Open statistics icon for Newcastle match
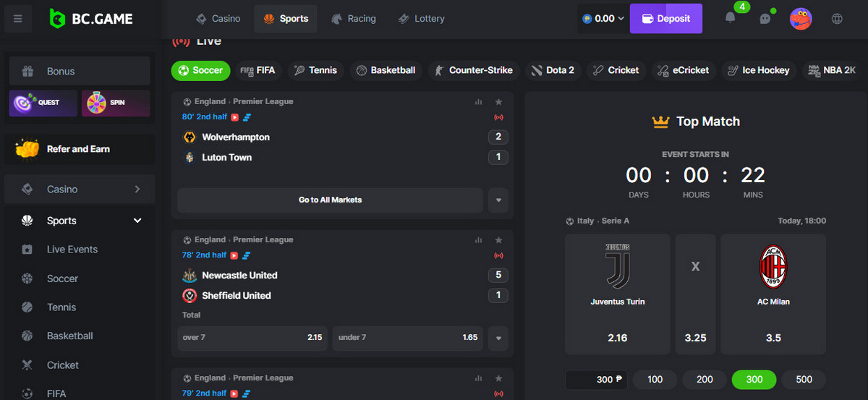 tap(478, 240)
